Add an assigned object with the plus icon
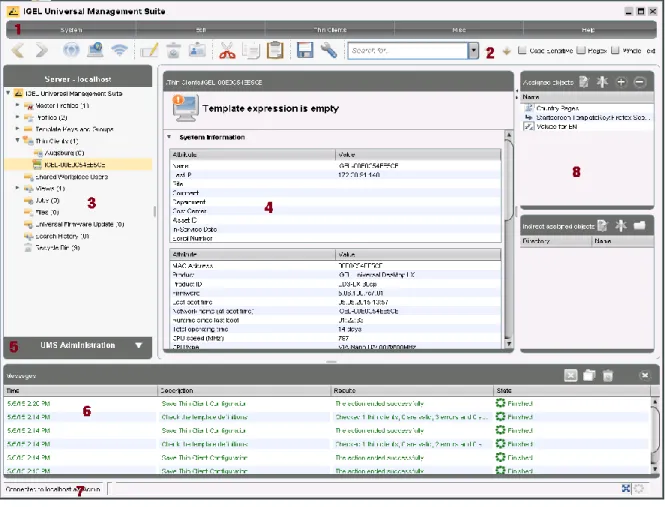 pyautogui.click(x=621, y=82)
